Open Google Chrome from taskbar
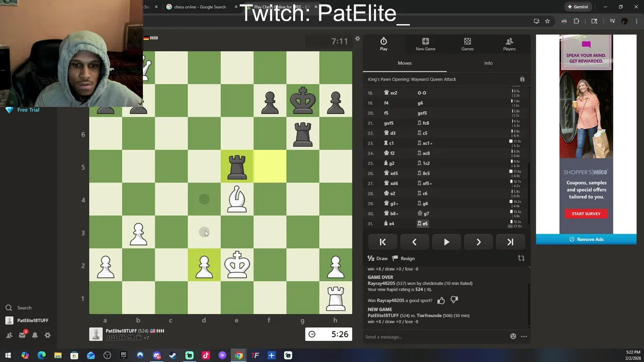Viewport: 644px width, 362px height. (238, 355)
